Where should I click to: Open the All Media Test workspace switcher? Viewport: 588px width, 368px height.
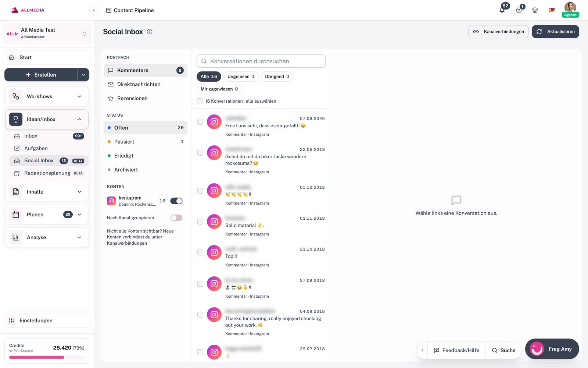pos(47,33)
